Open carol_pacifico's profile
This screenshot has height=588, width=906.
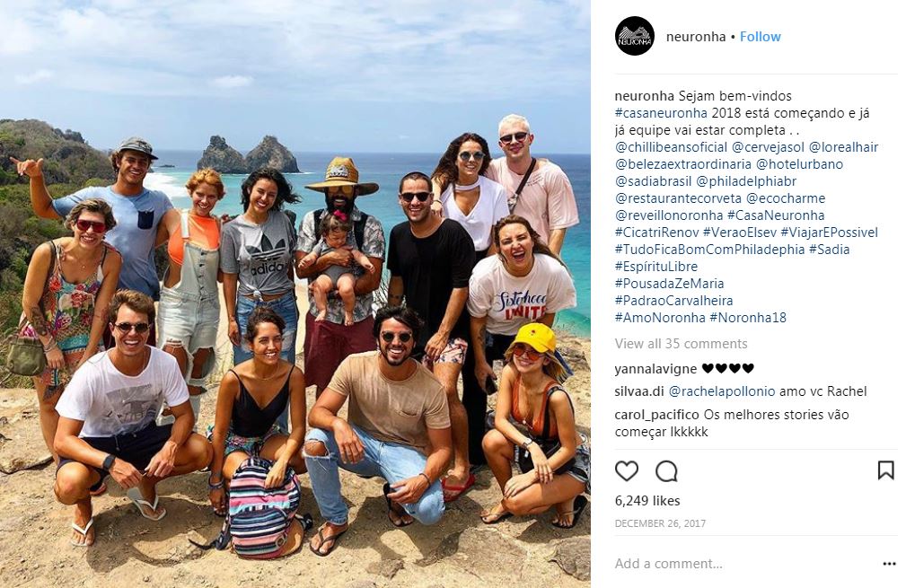click(657, 415)
